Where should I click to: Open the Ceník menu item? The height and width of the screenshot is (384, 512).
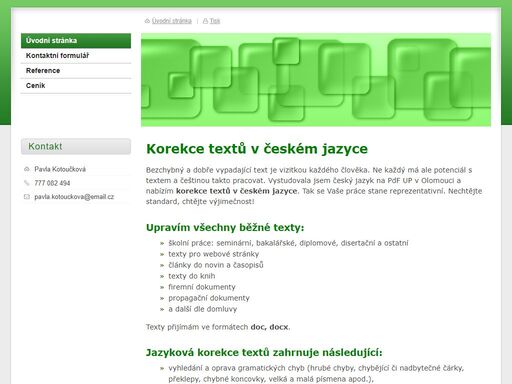coord(76,86)
